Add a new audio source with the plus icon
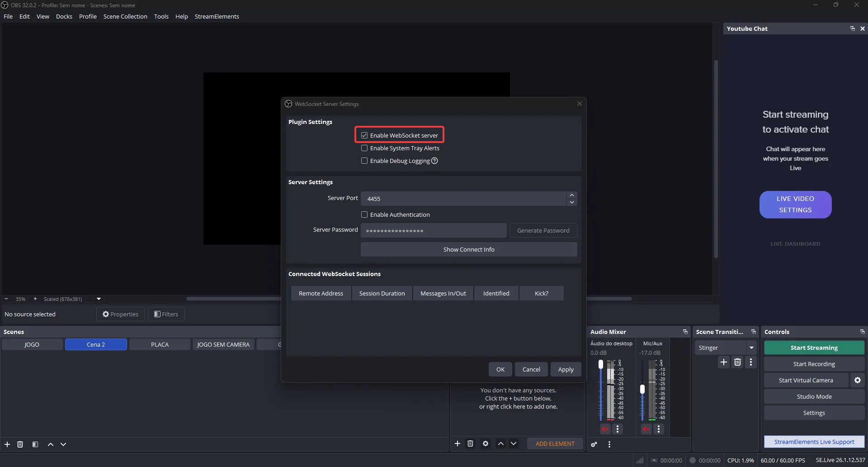Image resolution: width=868 pixels, height=467 pixels. (x=458, y=443)
